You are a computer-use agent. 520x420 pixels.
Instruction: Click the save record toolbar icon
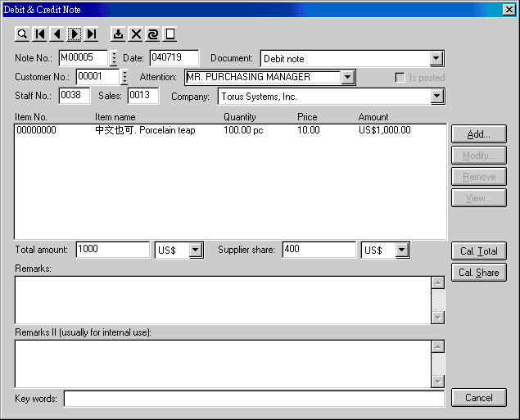coord(118,34)
